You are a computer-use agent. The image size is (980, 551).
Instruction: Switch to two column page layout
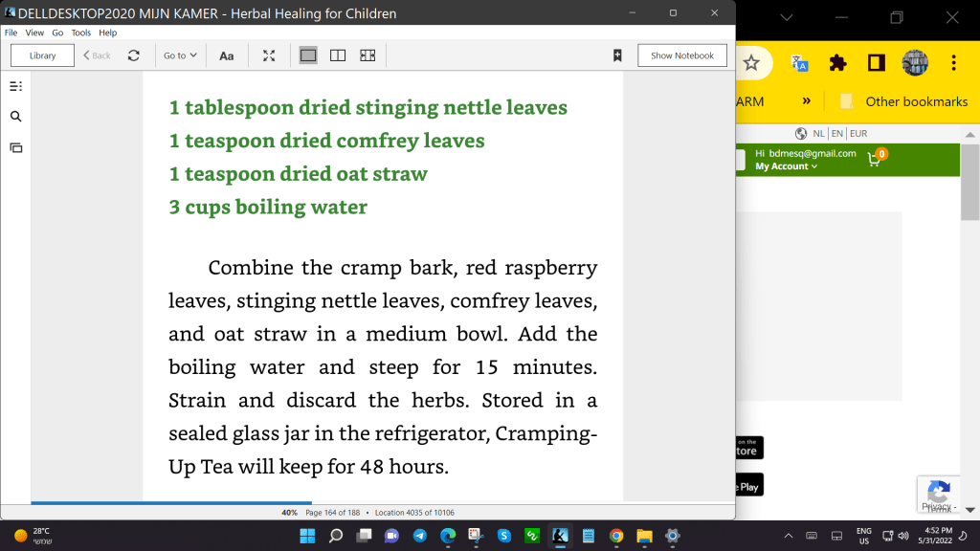(x=338, y=55)
